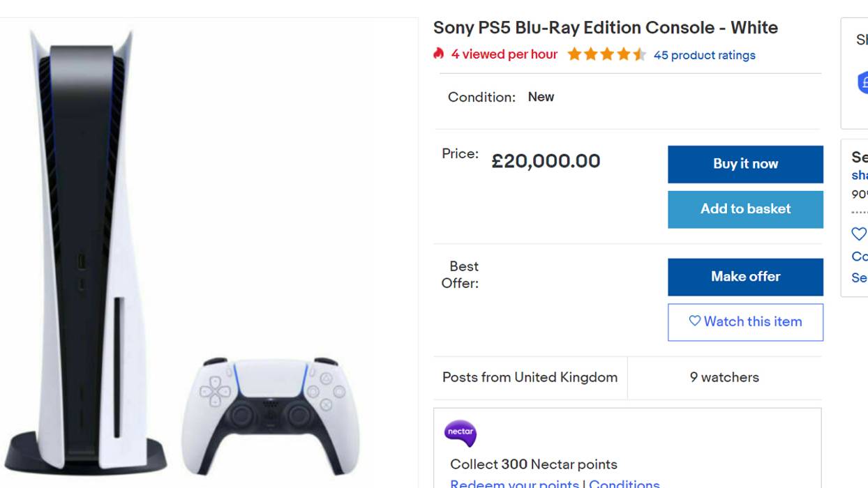Click the red flame trending icon
Image resolution: width=868 pixels, height=488 pixels.
pos(439,54)
